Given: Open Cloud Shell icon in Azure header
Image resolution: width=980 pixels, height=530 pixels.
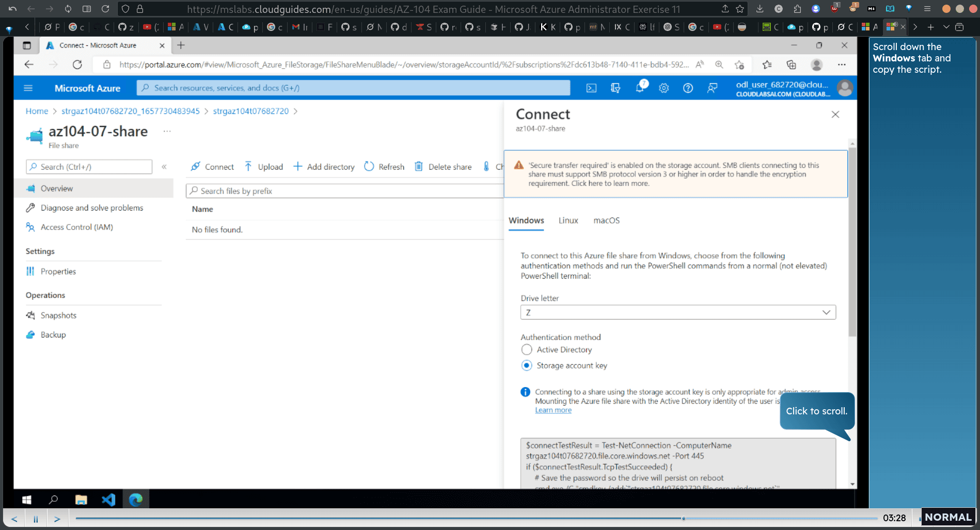Looking at the screenshot, I should [x=591, y=88].
